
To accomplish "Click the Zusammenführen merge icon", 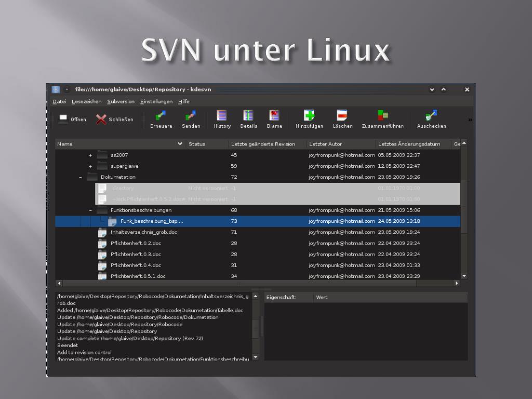I will pos(383,115).
